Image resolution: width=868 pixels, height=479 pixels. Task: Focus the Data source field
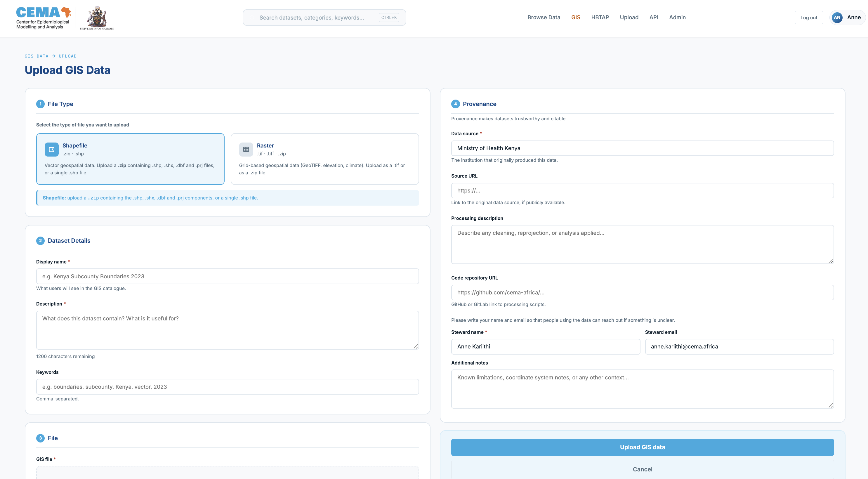click(642, 148)
